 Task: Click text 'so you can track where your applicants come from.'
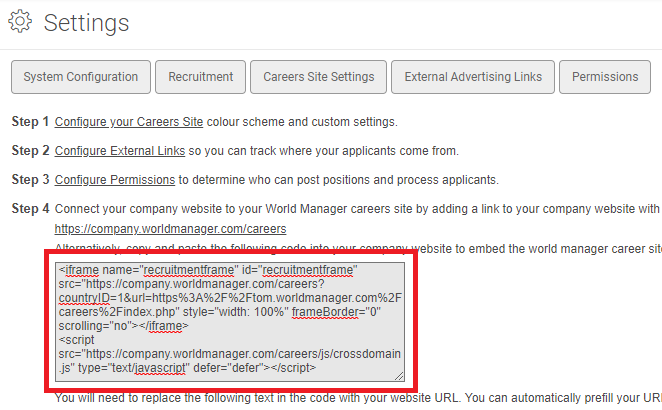[x=324, y=151]
